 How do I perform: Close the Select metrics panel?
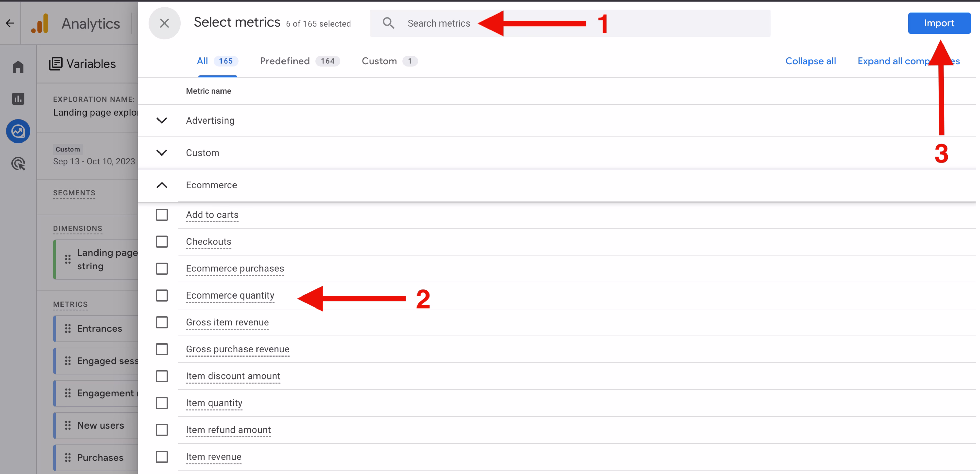pyautogui.click(x=164, y=23)
